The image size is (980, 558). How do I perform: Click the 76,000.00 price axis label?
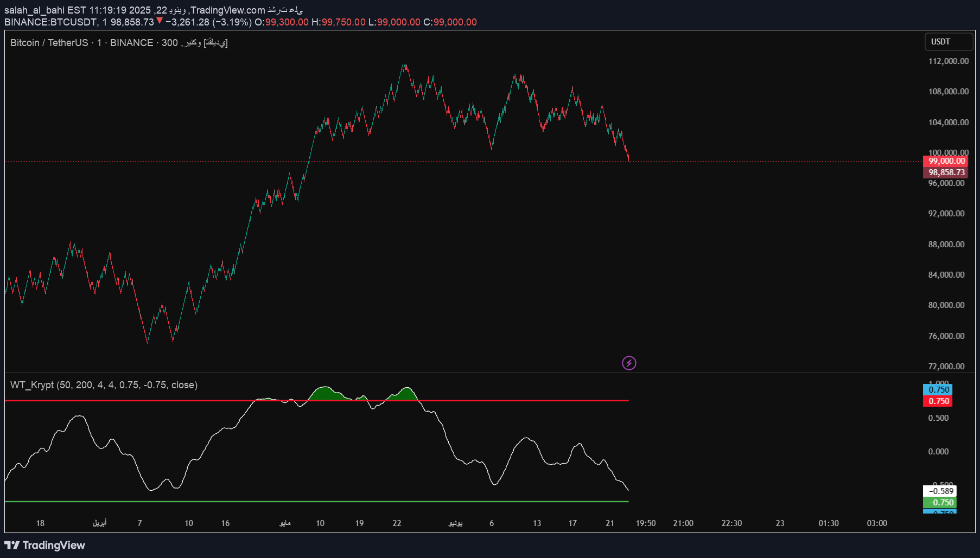[946, 336]
